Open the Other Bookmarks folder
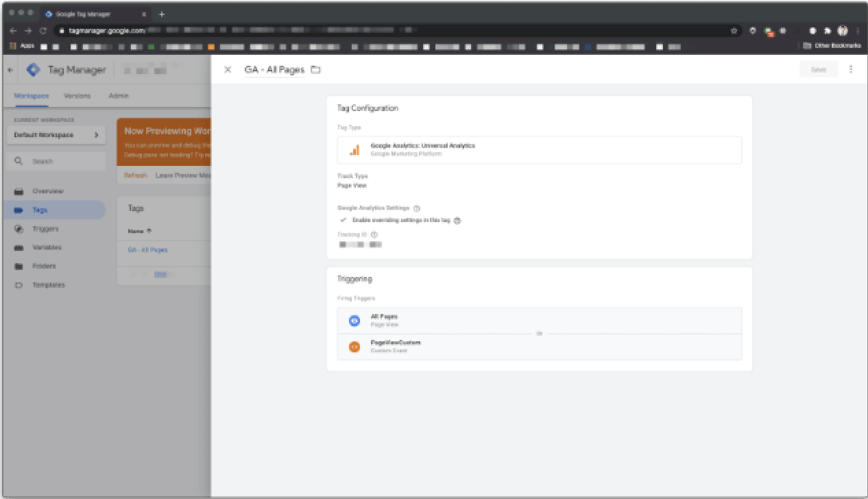This screenshot has width=868, height=499. coord(832,46)
